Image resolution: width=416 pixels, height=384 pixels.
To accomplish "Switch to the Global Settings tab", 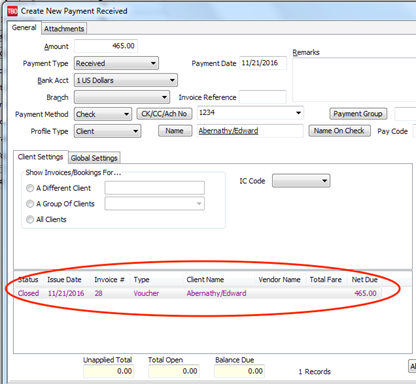I will pos(94,158).
